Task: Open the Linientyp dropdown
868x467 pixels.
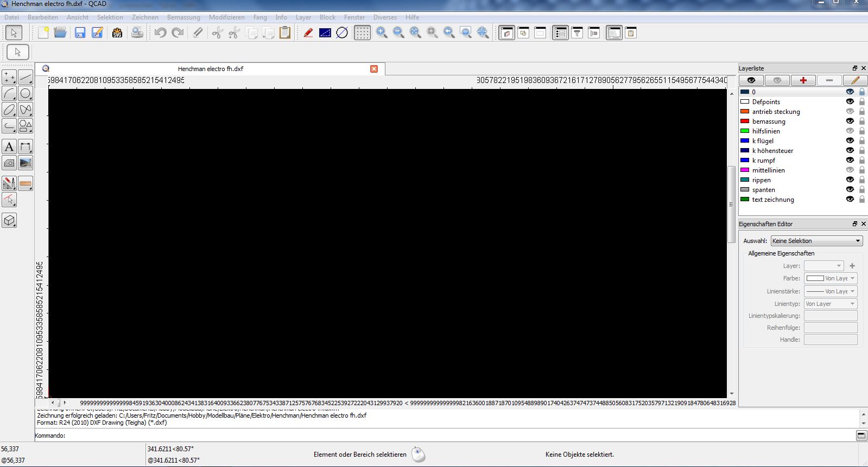Action: click(x=831, y=304)
